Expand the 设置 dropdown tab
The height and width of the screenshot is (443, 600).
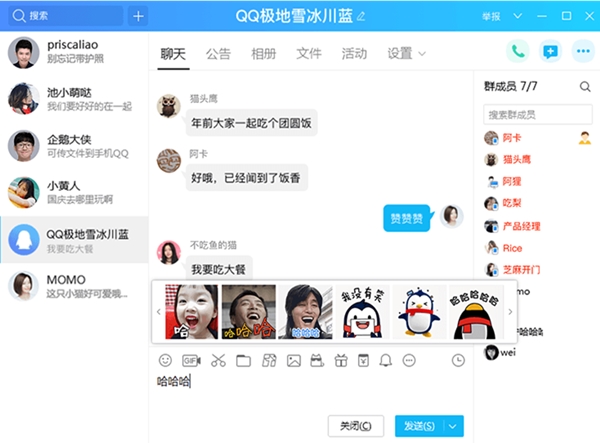[406, 53]
